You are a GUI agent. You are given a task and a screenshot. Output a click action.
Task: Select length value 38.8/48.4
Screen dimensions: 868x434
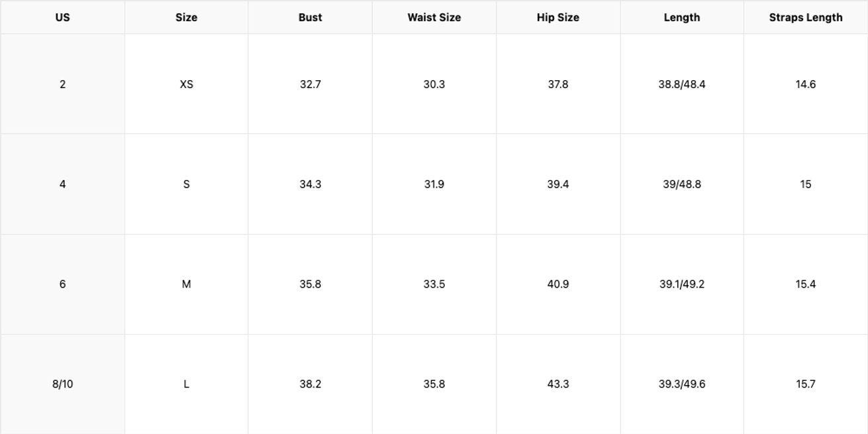pos(681,85)
